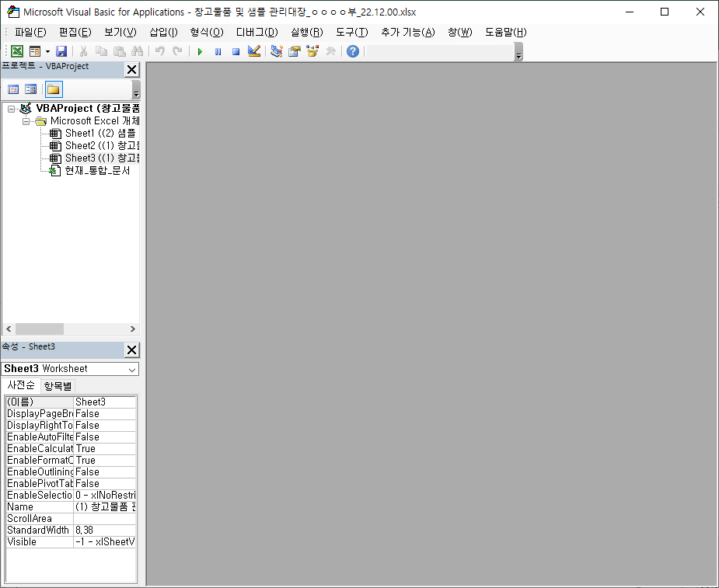
Task: Toggle Design Mode icon
Action: tap(254, 51)
